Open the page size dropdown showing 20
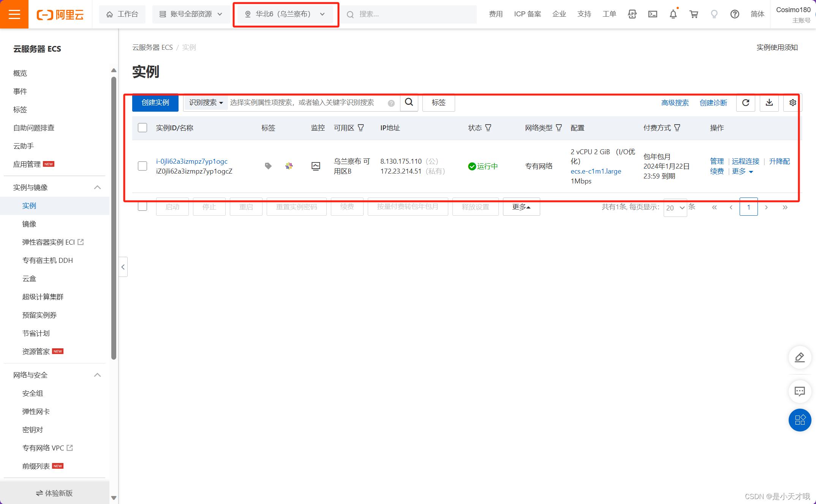816x504 pixels. click(675, 208)
